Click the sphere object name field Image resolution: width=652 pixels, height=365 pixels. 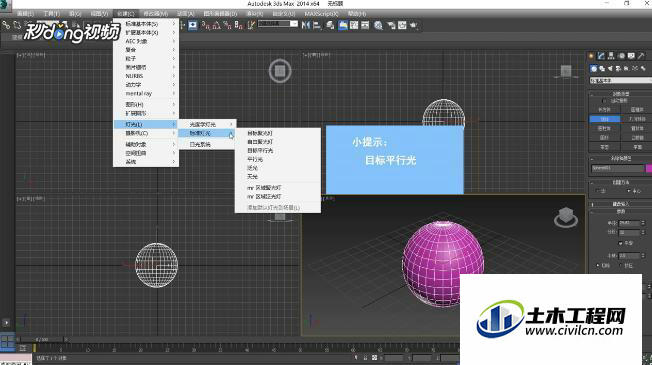coord(617,168)
